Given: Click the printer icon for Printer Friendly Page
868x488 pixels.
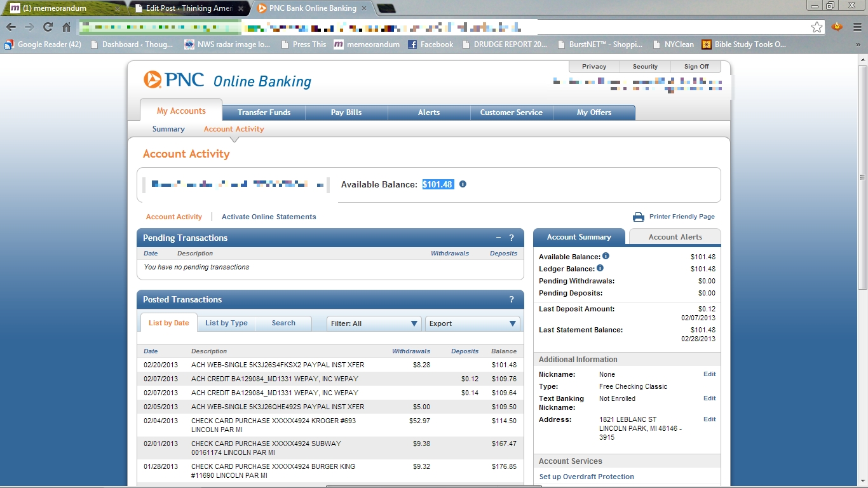Looking at the screenshot, I should pyautogui.click(x=639, y=217).
